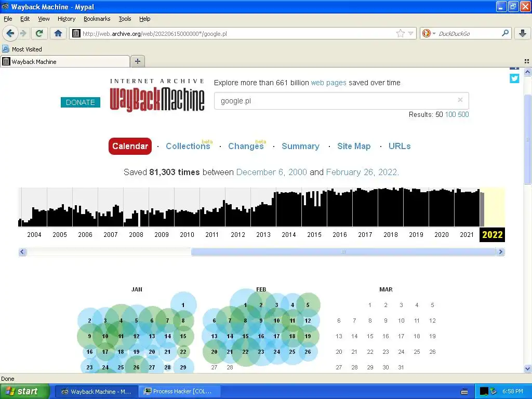The height and width of the screenshot is (399, 532).
Task: Follow the 'web pages' link
Action: tap(328, 83)
